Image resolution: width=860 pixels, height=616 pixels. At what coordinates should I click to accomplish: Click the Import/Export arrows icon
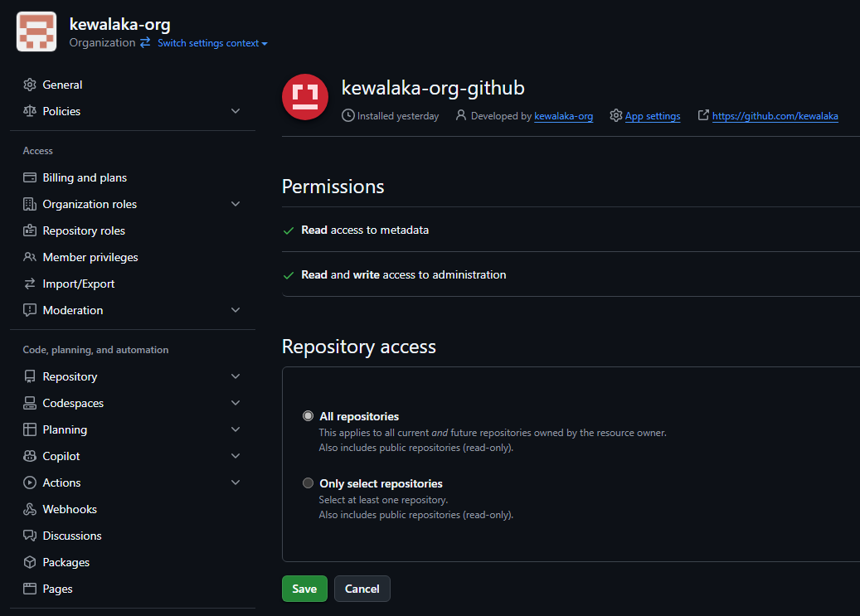tap(30, 284)
